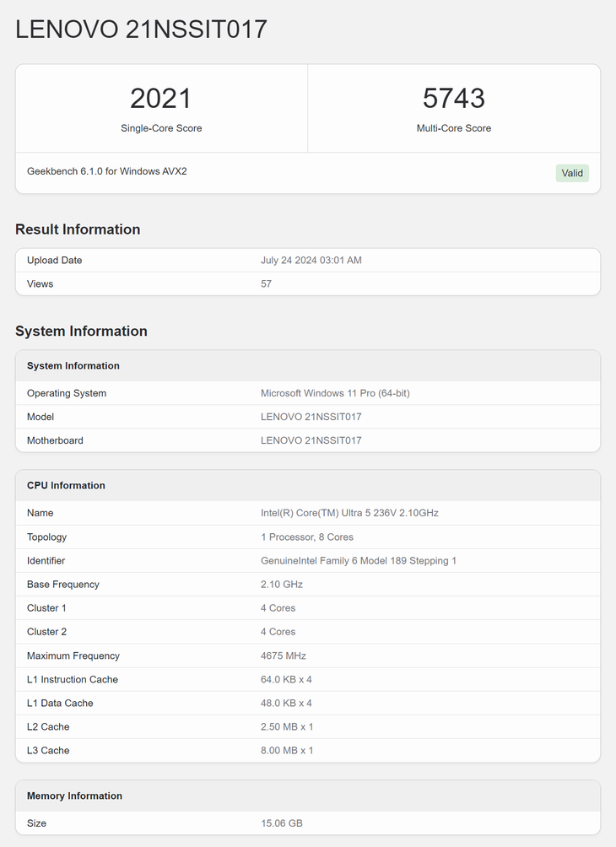Select the 4675 MHz value
The height and width of the screenshot is (847, 616).
point(284,655)
